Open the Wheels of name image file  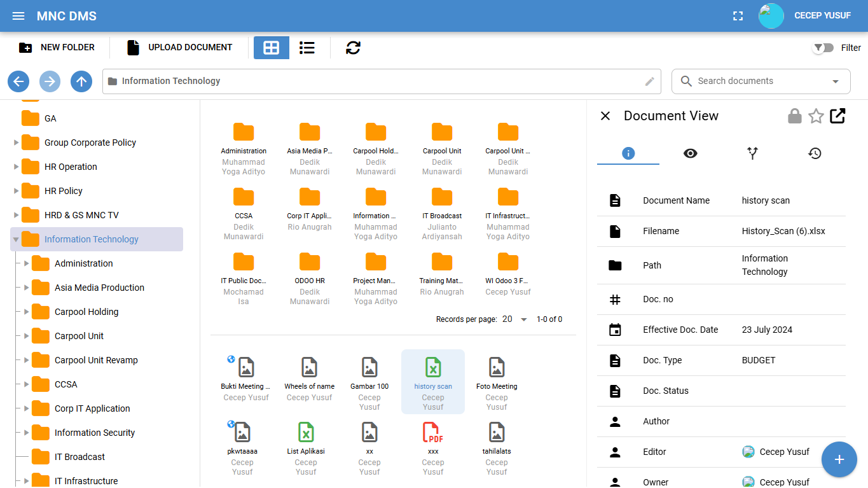click(x=309, y=379)
